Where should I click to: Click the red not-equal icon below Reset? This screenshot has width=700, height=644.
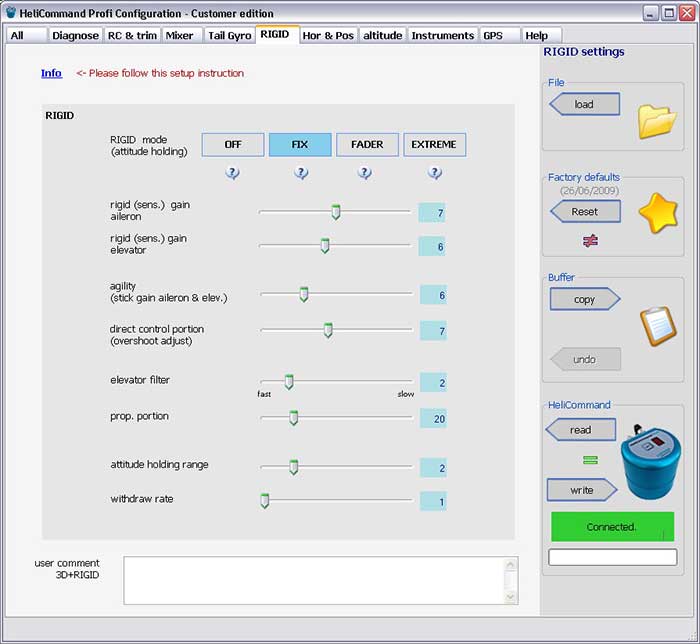tap(590, 241)
